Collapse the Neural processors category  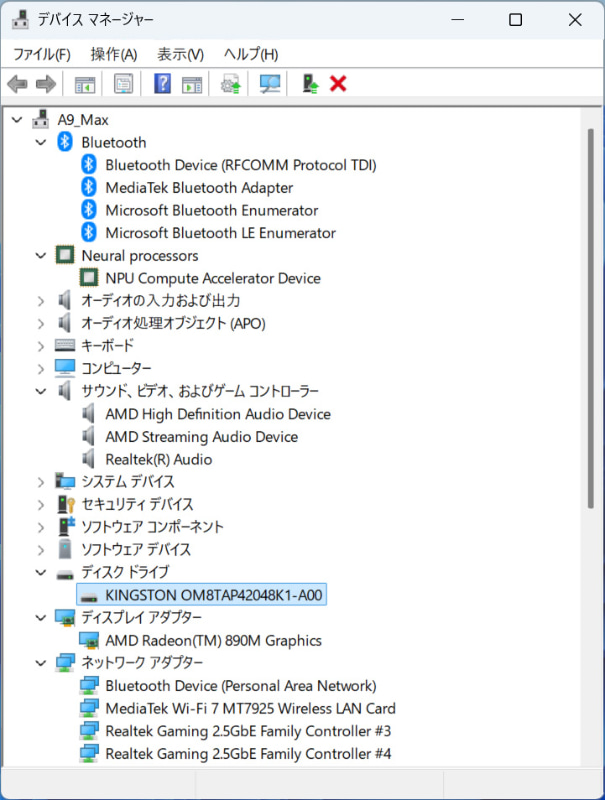(x=41, y=256)
